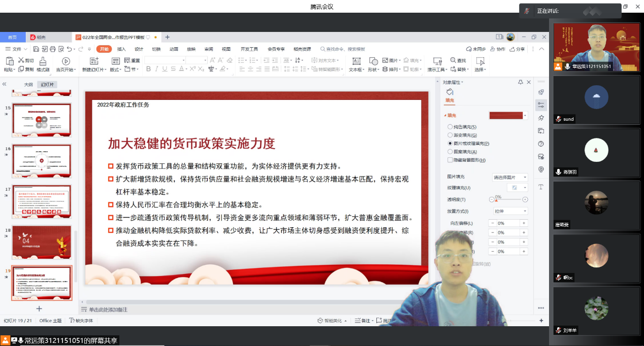Select Solid Fill (纯色填充) radio button
The image size is (644, 346).
(x=450, y=127)
